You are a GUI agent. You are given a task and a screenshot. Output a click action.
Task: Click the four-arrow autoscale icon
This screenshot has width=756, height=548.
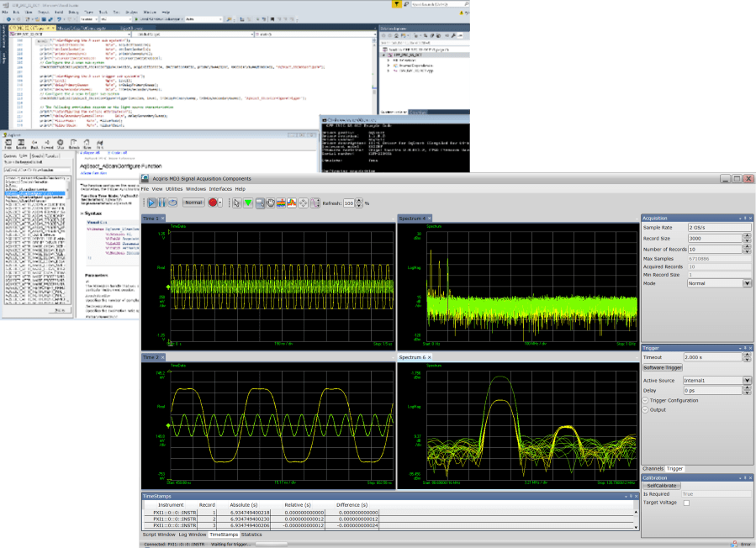point(304,203)
